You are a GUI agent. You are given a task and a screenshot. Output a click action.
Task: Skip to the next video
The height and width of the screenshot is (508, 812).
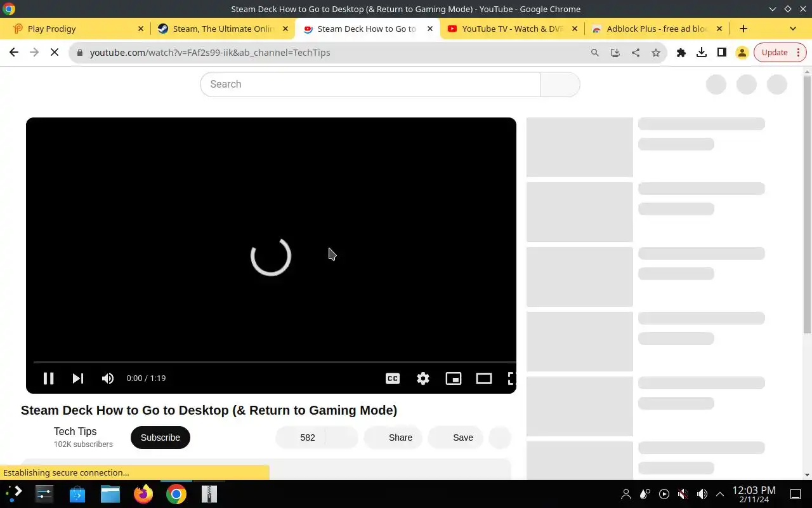point(78,378)
